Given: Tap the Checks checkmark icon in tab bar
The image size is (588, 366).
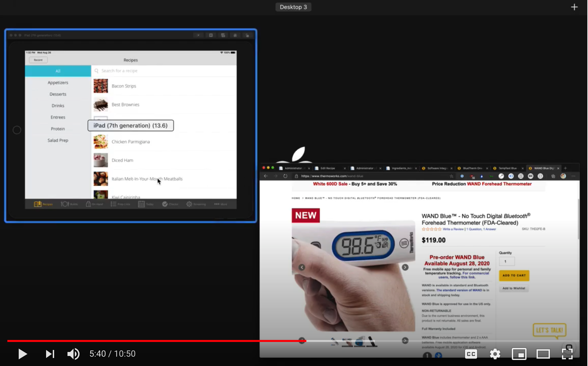Looking at the screenshot, I should 165,204.
